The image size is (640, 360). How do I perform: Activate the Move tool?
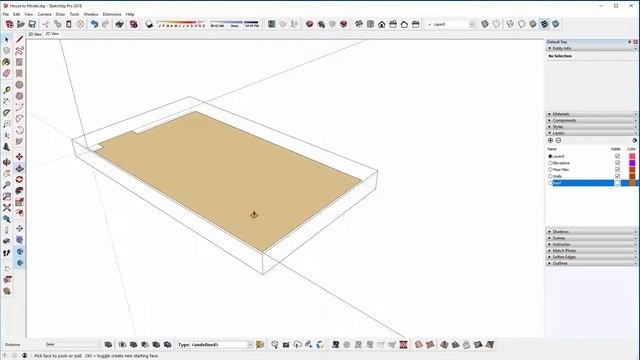(x=19, y=157)
